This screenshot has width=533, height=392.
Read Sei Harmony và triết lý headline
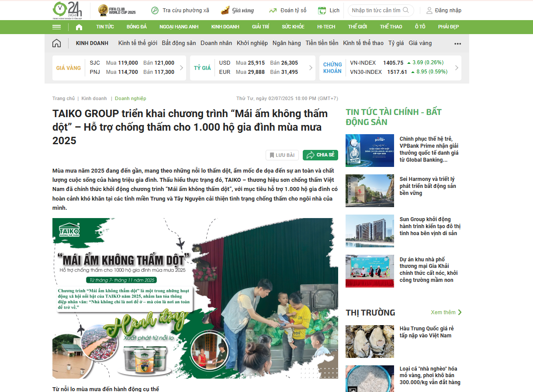point(428,186)
